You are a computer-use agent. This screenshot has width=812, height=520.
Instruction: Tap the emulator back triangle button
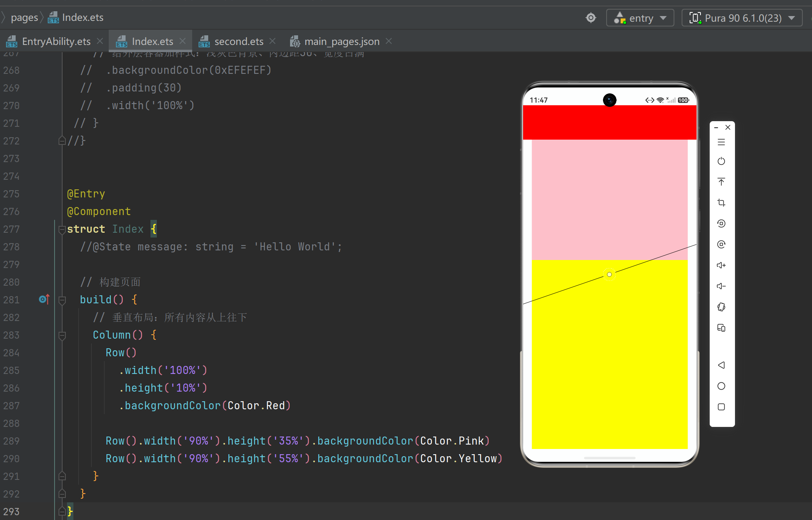[721, 365]
